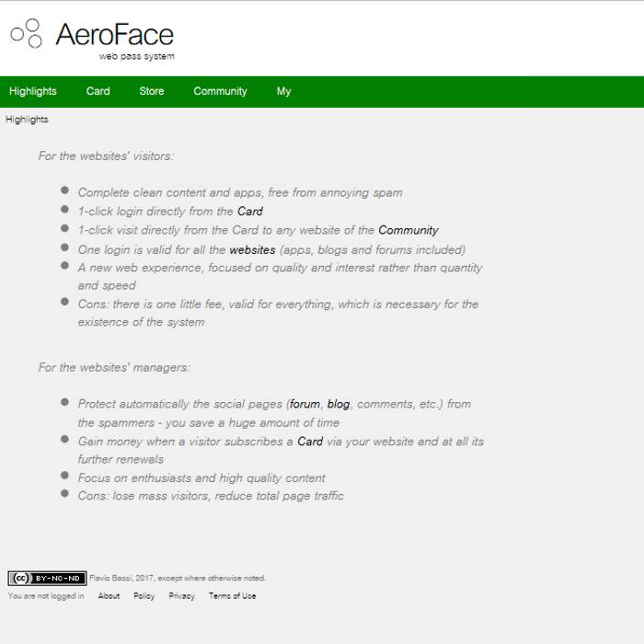Screen dimensions: 644x644
Task: Follow the Card link in Gain money line
Action: tap(310, 442)
